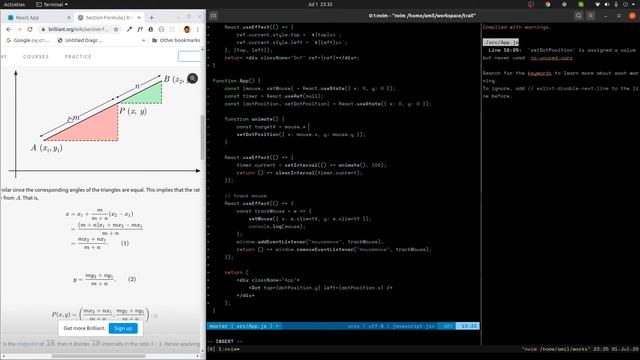This screenshot has width=640, height=360.
Task: Click the vertical scrollbar of the browser page
Action: pos(202,138)
